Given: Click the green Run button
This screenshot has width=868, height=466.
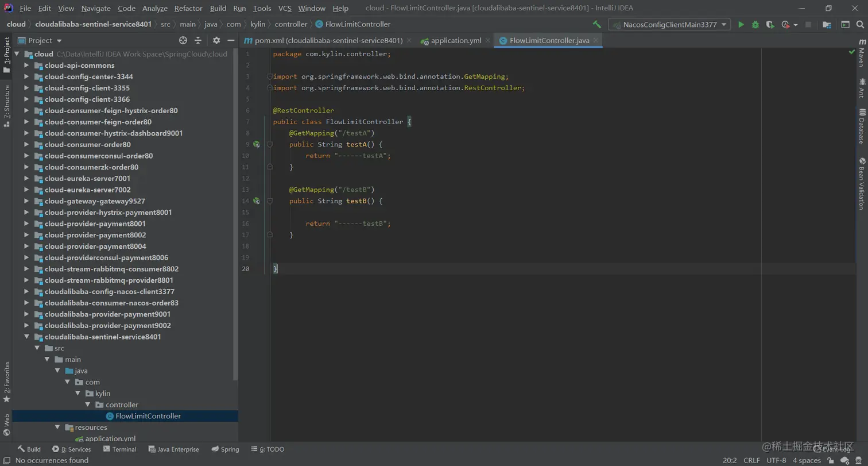Looking at the screenshot, I should click(741, 25).
